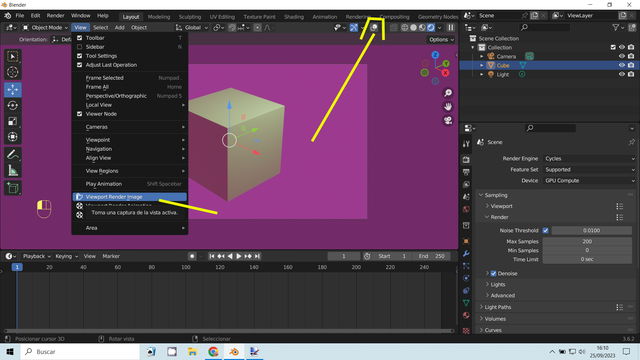Switch to solid viewport shading
Screen dimensions: 640x360
(413, 28)
